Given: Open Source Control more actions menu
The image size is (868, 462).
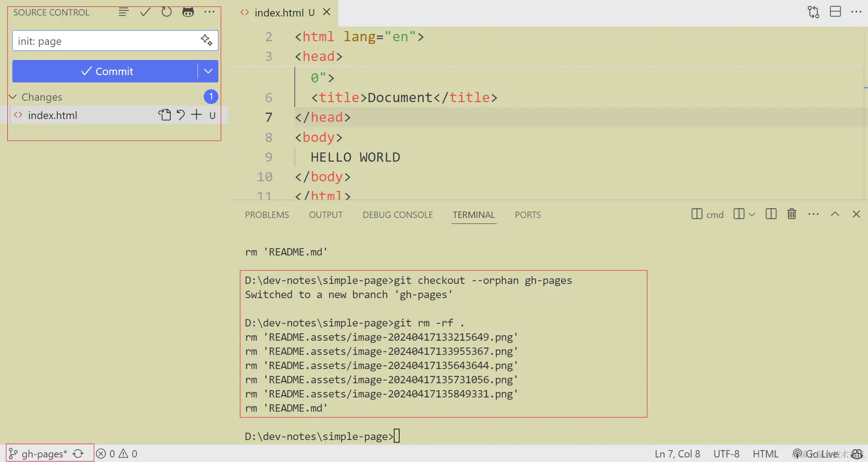Looking at the screenshot, I should pyautogui.click(x=210, y=12).
